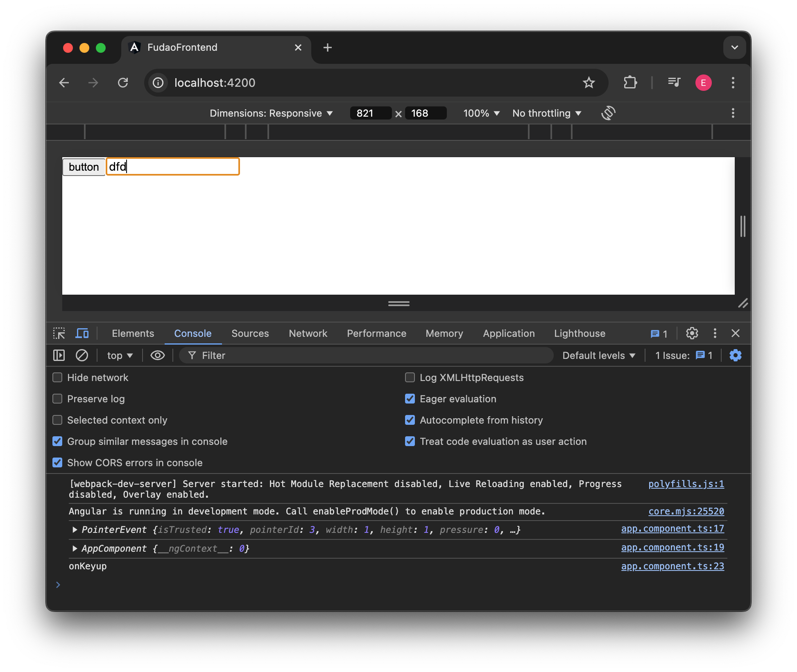The image size is (797, 672).
Task: Switch to the Sources tab
Action: (249, 333)
